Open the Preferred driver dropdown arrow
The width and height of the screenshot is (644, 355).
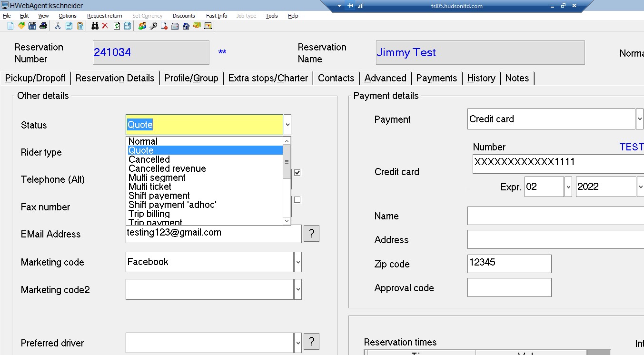click(x=298, y=342)
